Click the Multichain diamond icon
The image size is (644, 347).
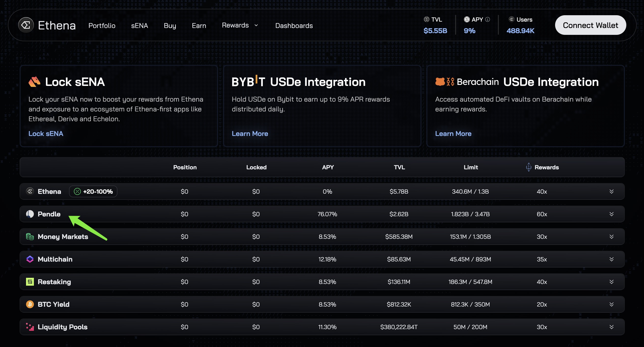tap(30, 259)
